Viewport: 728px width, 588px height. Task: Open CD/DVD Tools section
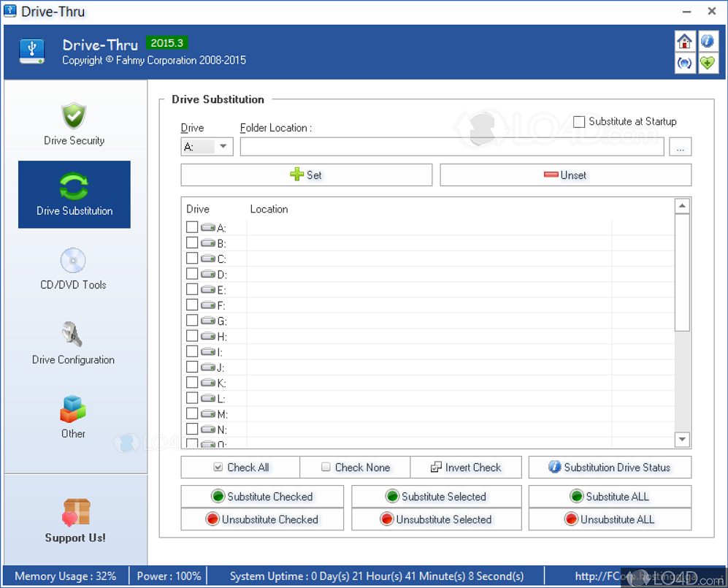coord(74,269)
